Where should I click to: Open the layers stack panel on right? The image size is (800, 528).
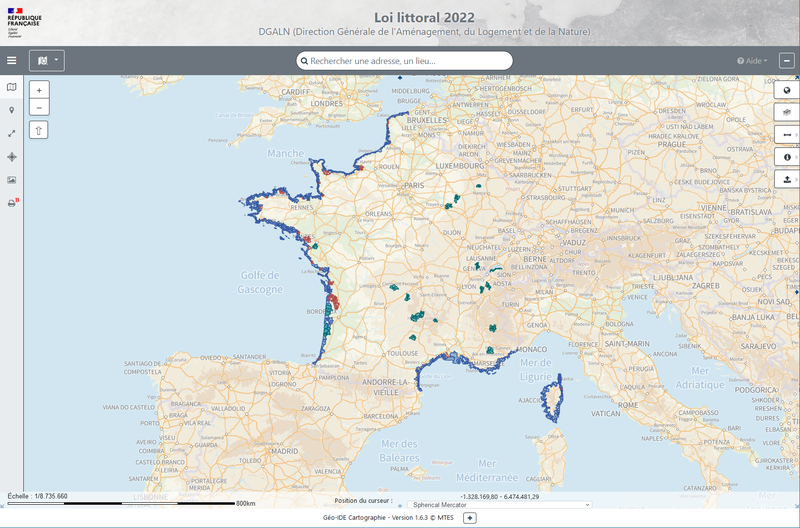point(787,113)
